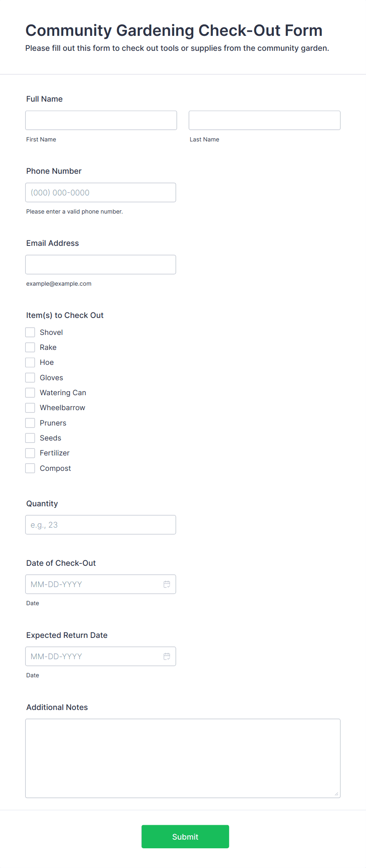
Task: Tick the Compost checkbox
Action: (30, 468)
